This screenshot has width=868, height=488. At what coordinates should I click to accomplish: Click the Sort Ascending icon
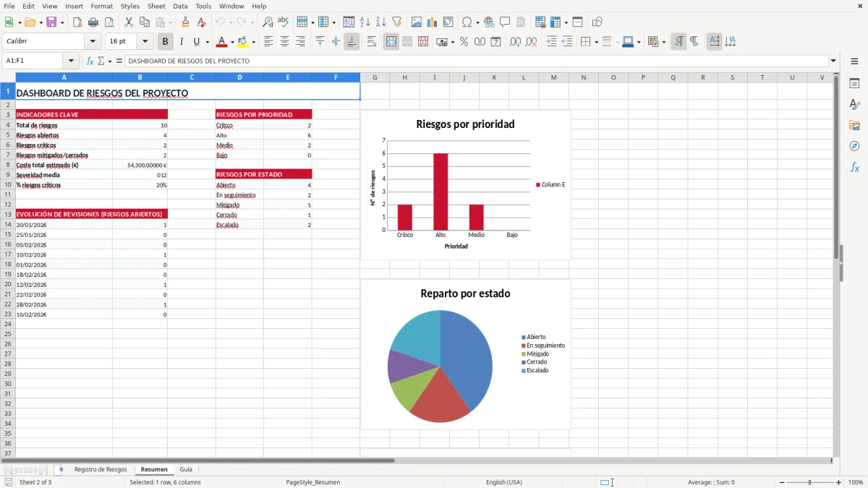coord(365,22)
